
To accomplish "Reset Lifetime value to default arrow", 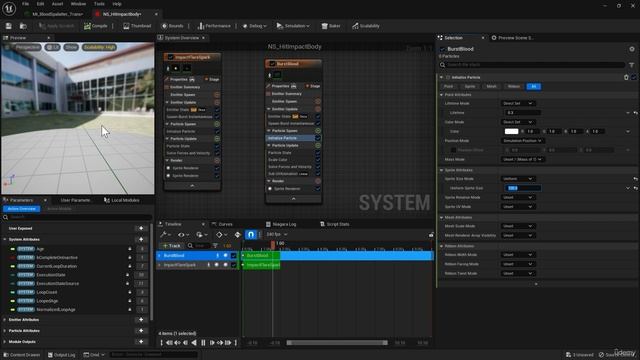I will pos(635,113).
